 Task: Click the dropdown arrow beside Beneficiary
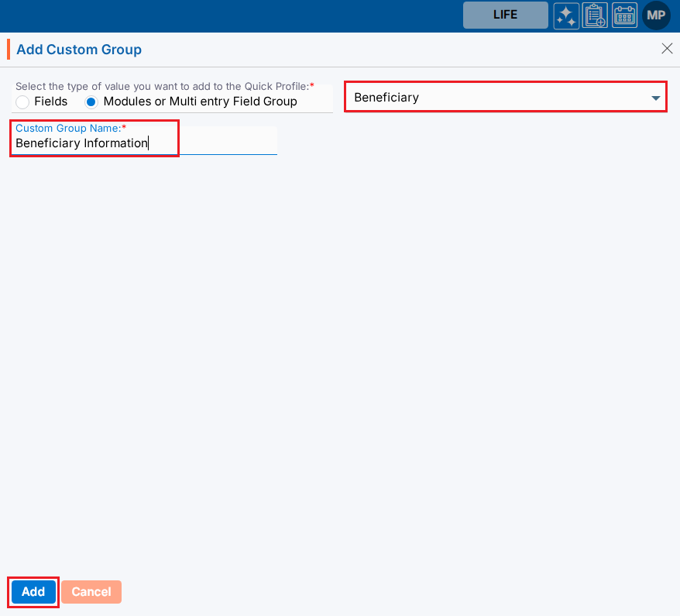point(656,98)
